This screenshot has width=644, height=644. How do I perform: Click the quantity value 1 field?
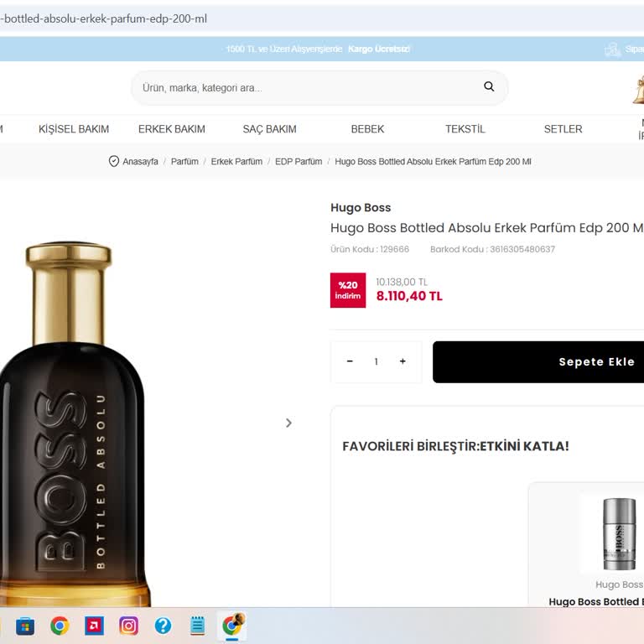[x=377, y=361]
